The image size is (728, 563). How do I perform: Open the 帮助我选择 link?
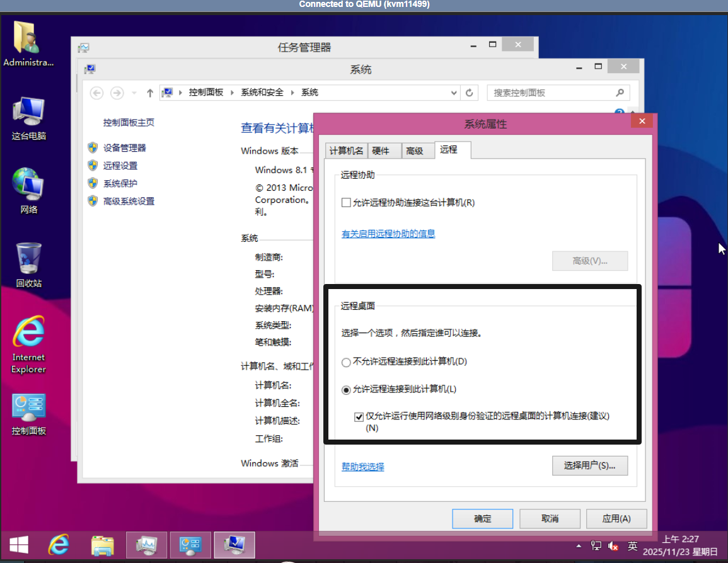[x=362, y=467]
